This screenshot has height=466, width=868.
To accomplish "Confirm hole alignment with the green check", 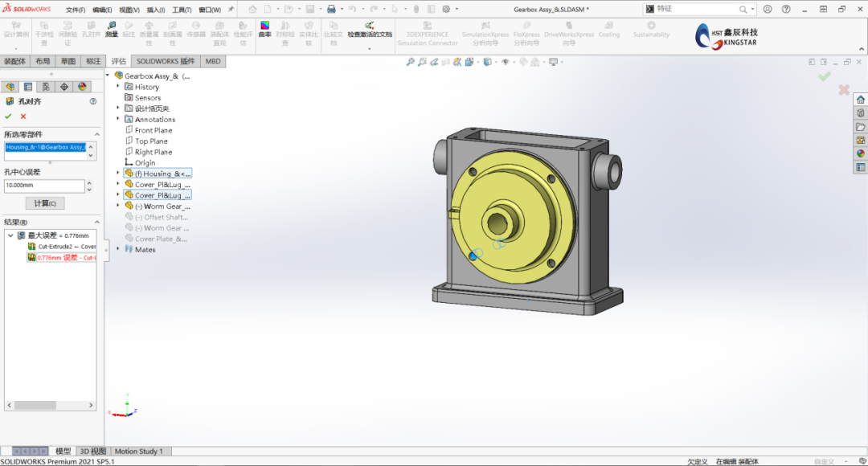I will pos(8,117).
